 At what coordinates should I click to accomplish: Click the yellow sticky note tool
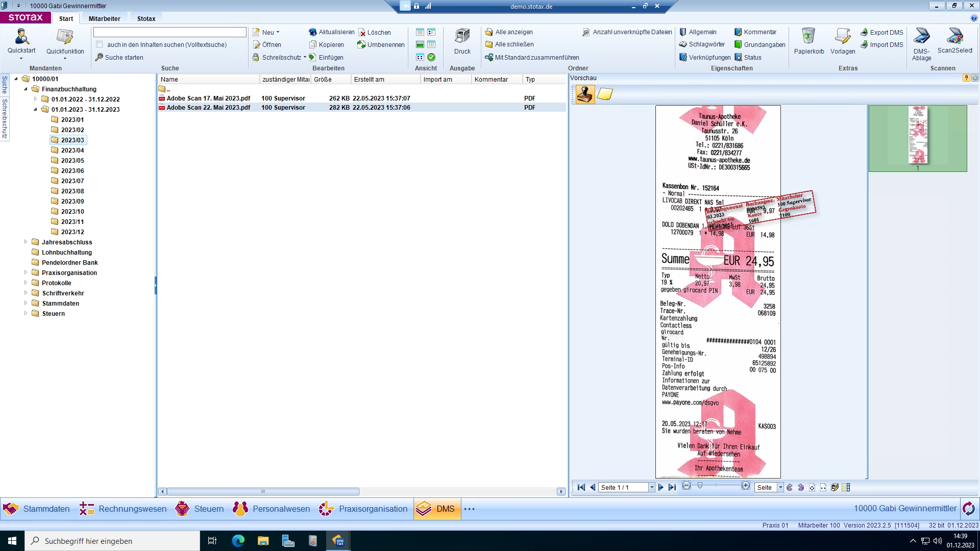pyautogui.click(x=605, y=94)
